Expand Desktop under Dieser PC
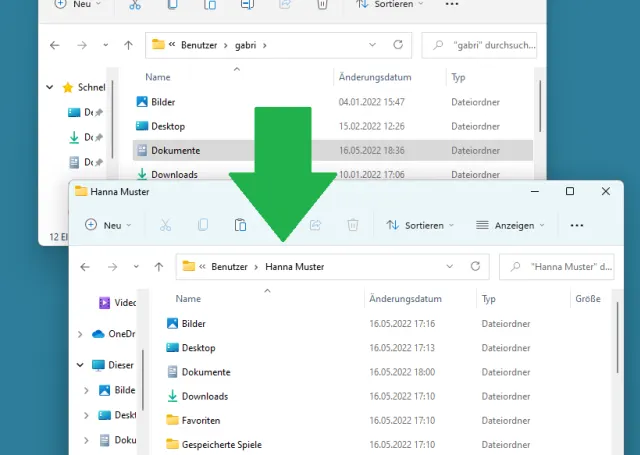The image size is (640, 455). 86,415
